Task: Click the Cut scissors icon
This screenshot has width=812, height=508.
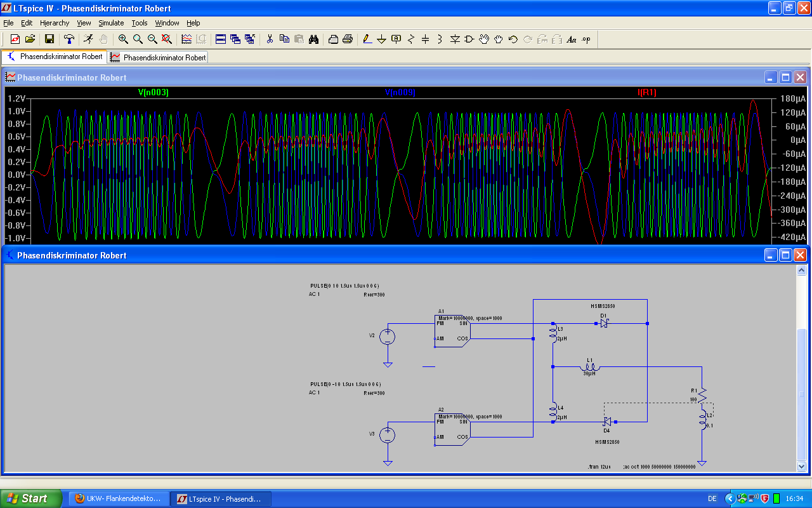Action: point(270,39)
